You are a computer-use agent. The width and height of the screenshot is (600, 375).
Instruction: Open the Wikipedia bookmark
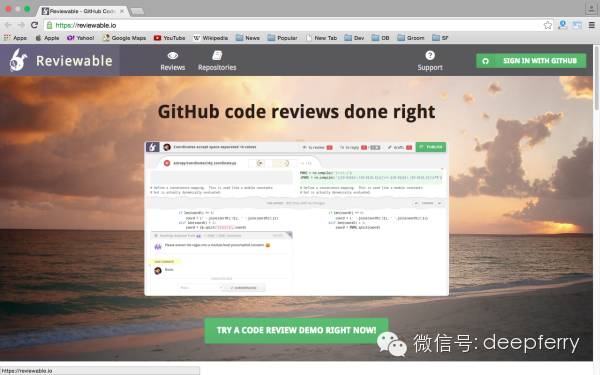tap(210, 38)
